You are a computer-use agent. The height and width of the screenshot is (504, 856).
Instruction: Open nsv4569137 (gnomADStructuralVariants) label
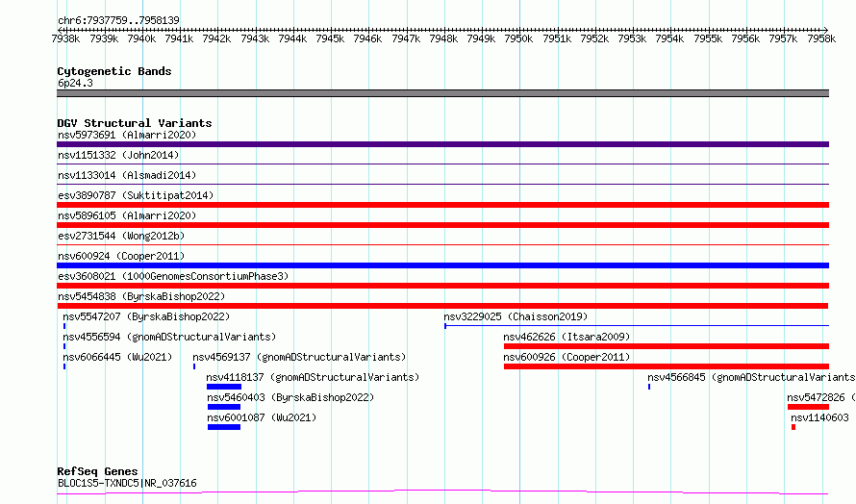(299, 357)
